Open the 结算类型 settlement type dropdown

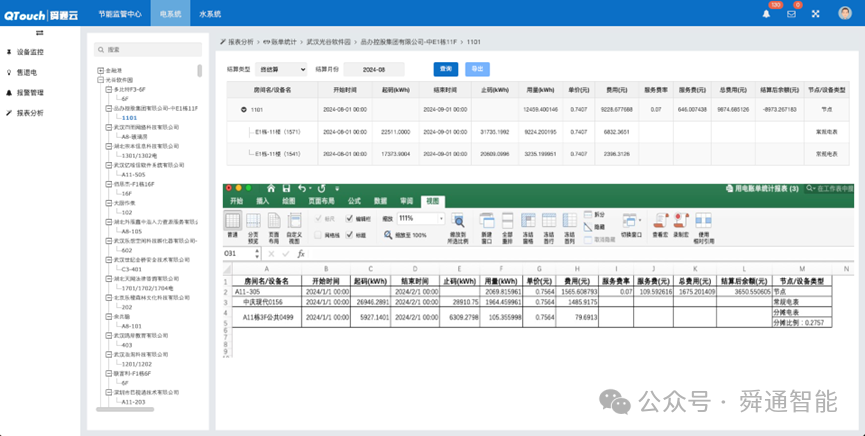click(281, 69)
